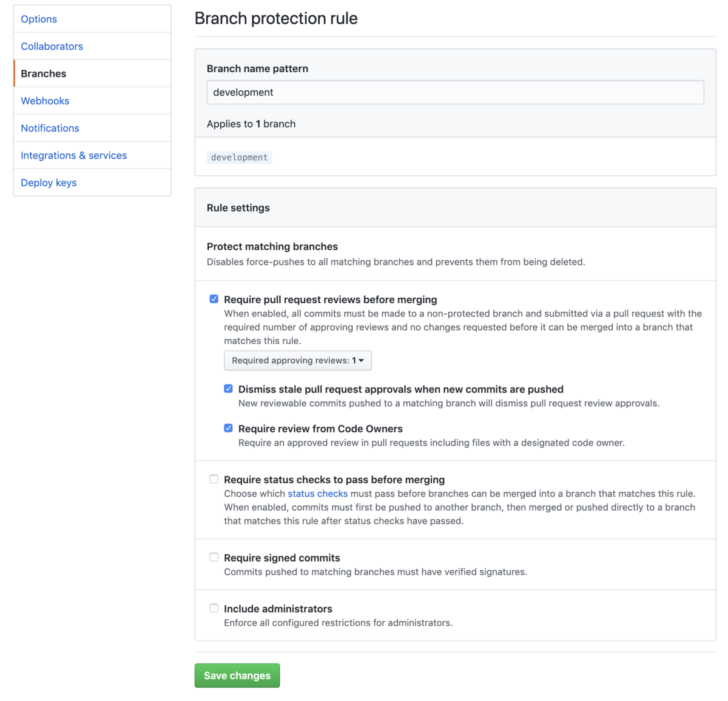Click the green Save changes button

click(237, 676)
